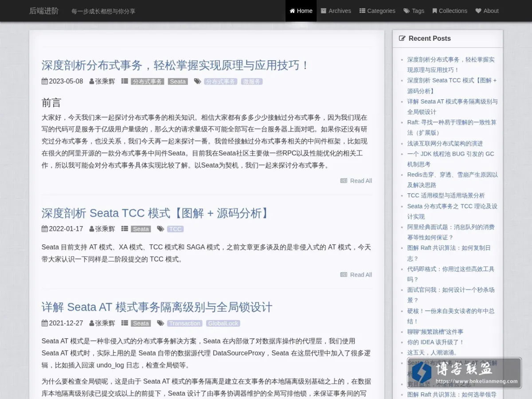532x399 pixels.
Task: Click the Collections bookmark icon in navbar
Action: tap(435, 11)
